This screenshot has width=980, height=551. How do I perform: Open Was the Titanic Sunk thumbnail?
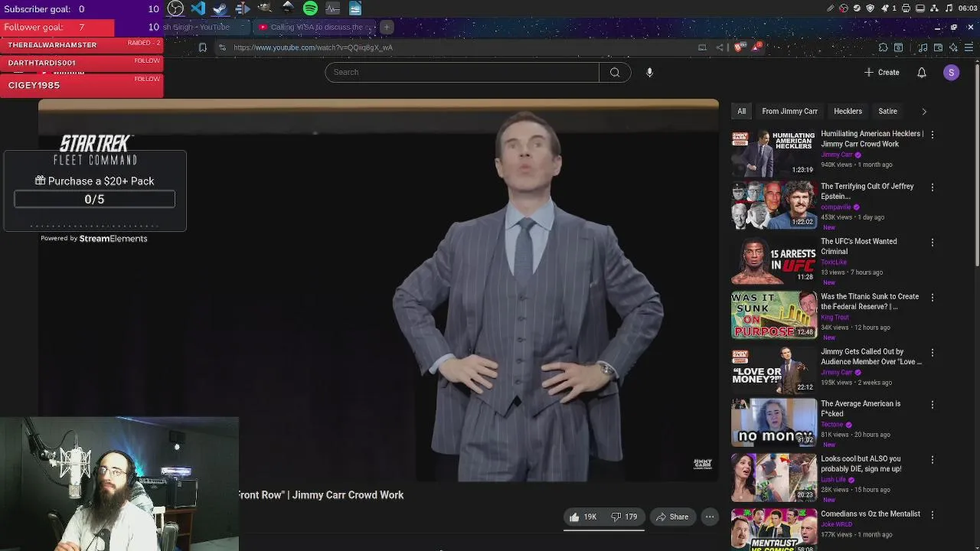(x=774, y=315)
